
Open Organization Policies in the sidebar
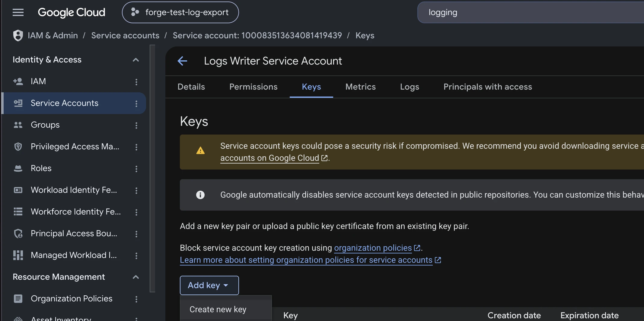tap(74, 299)
